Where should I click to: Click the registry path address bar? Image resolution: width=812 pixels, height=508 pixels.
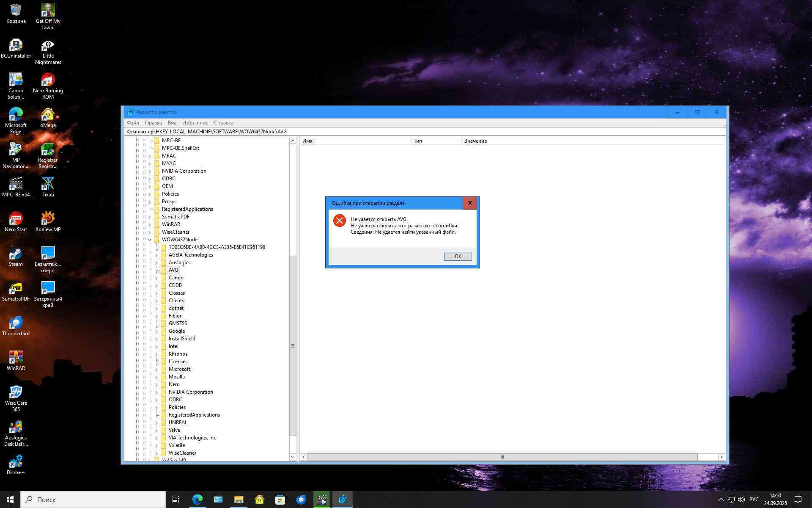click(x=423, y=132)
